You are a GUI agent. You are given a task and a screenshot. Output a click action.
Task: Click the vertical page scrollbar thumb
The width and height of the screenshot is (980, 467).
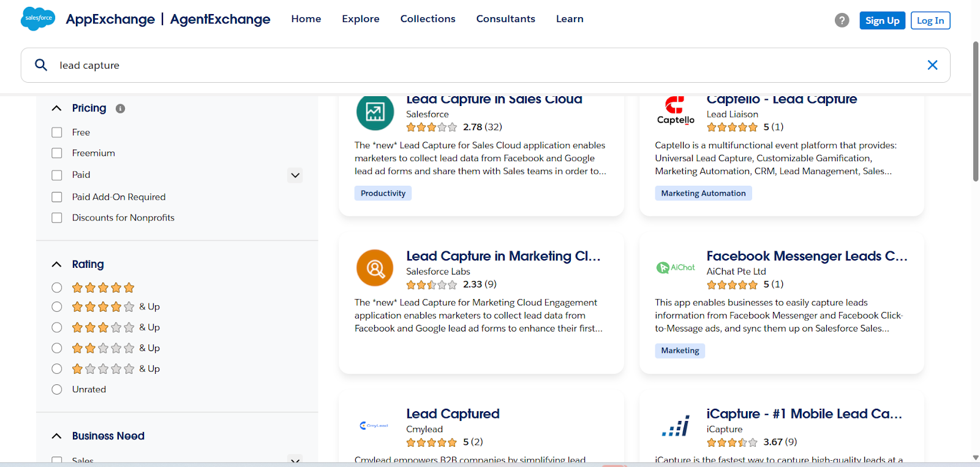click(x=976, y=112)
